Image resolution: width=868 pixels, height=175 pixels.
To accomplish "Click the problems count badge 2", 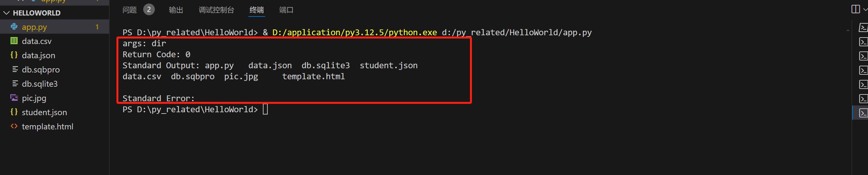I will point(149,9).
